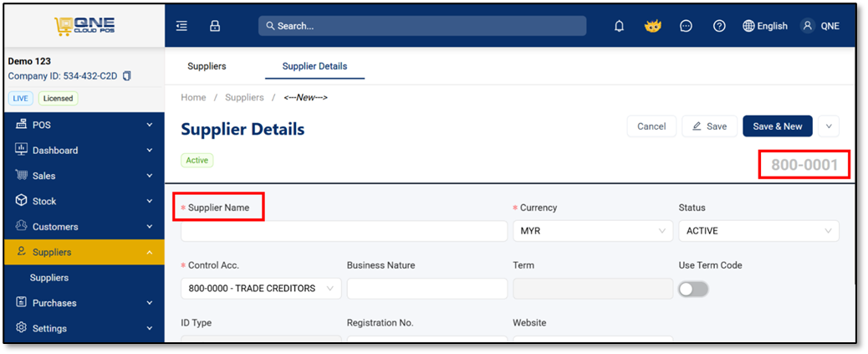
Task: Open the chat bubble icon
Action: click(686, 26)
